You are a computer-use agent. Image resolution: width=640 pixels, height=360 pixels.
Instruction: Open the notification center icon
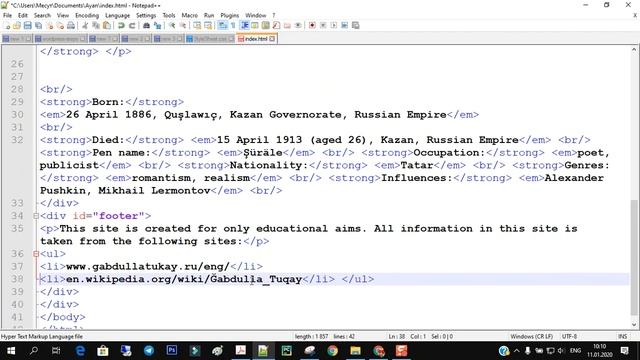coord(624,351)
